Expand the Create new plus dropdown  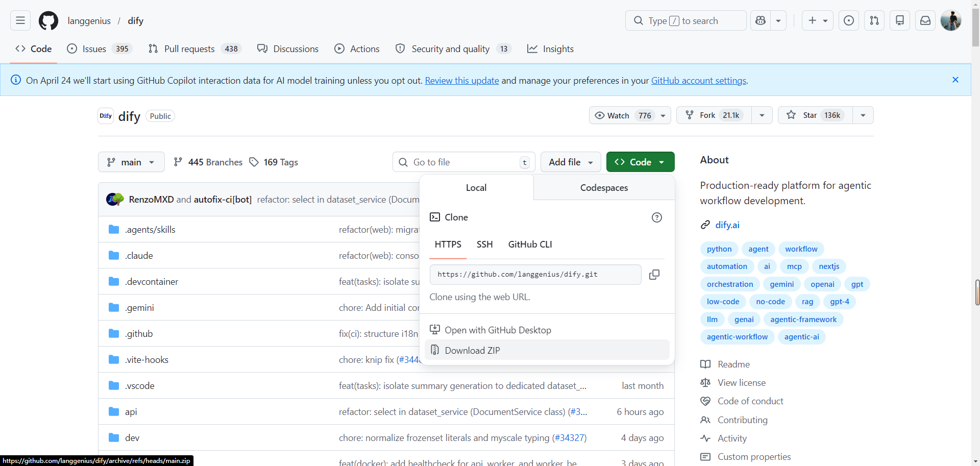818,20
